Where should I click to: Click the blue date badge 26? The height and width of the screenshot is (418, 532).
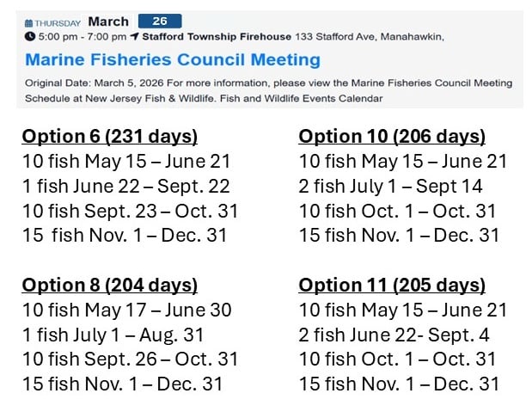160,21
